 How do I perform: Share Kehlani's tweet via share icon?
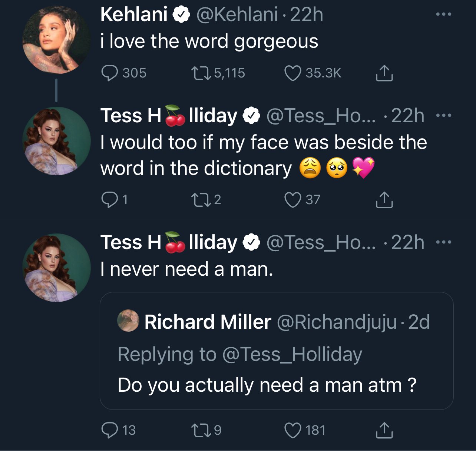coord(384,73)
